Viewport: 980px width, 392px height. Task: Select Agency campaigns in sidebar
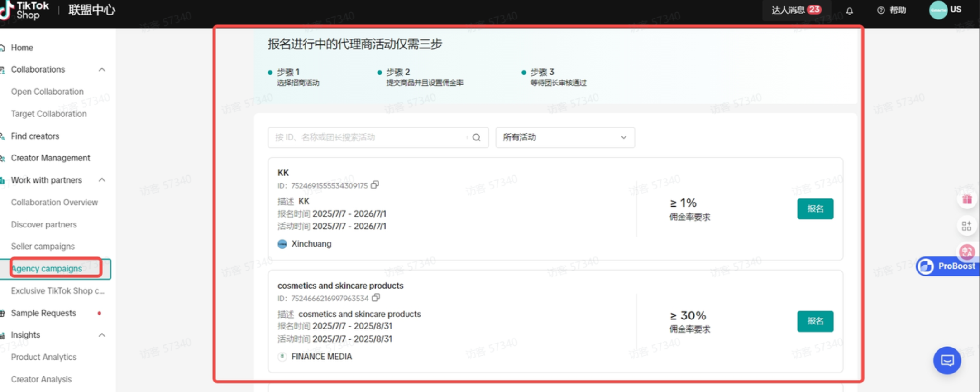pyautogui.click(x=47, y=268)
